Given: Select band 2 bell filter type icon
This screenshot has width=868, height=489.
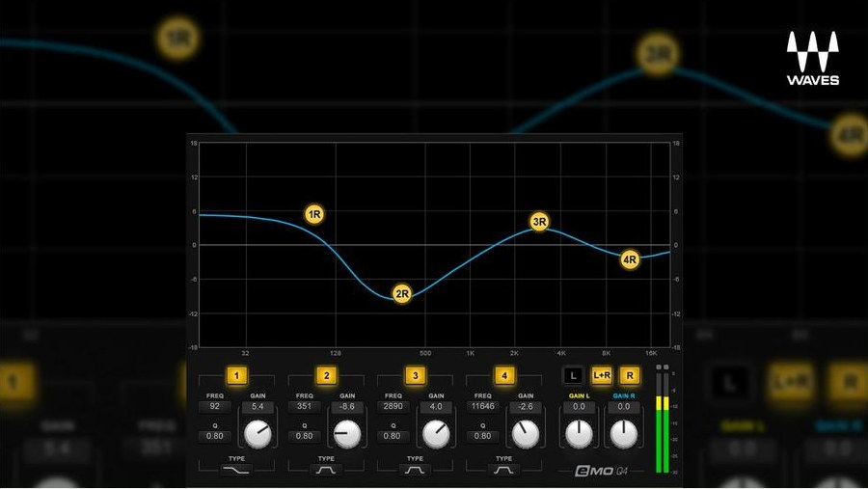Looking at the screenshot, I should pos(326,470).
